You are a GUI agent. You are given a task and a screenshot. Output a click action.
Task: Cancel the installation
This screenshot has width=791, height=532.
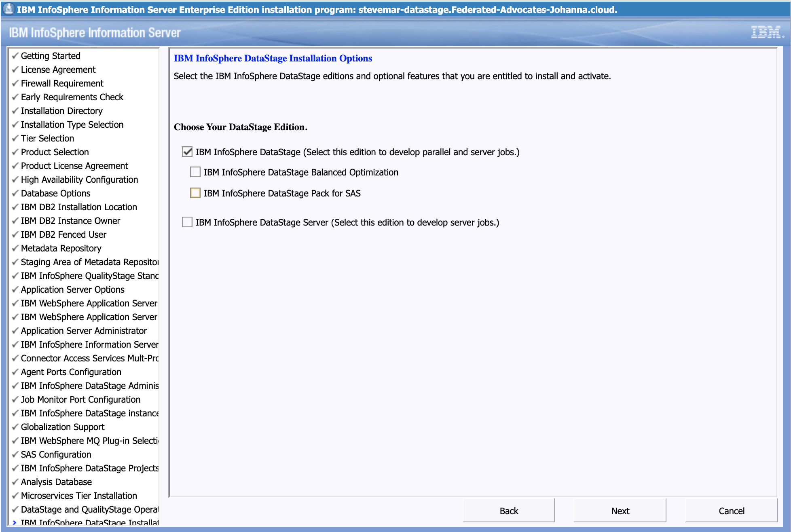[731, 511]
